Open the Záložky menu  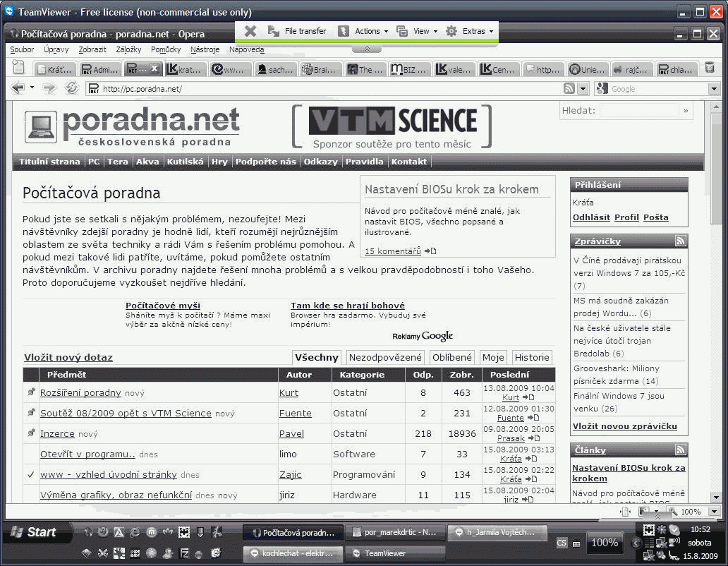(128, 49)
